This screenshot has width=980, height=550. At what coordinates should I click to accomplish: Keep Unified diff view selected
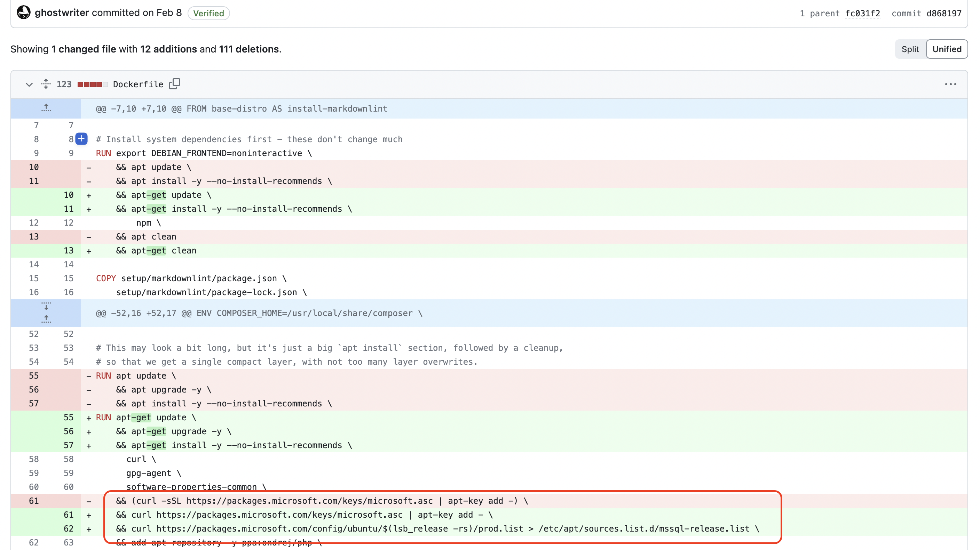pos(947,49)
